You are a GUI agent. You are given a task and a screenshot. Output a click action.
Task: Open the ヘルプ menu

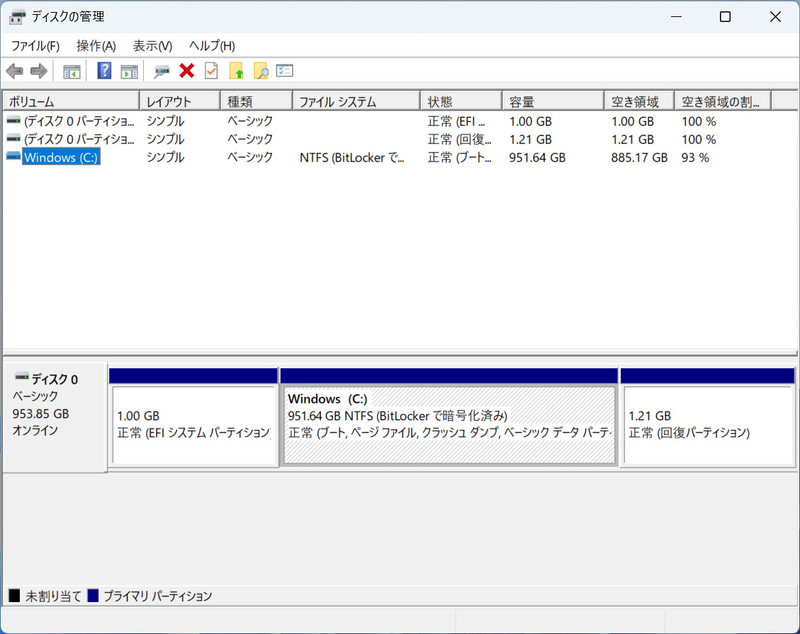208,45
